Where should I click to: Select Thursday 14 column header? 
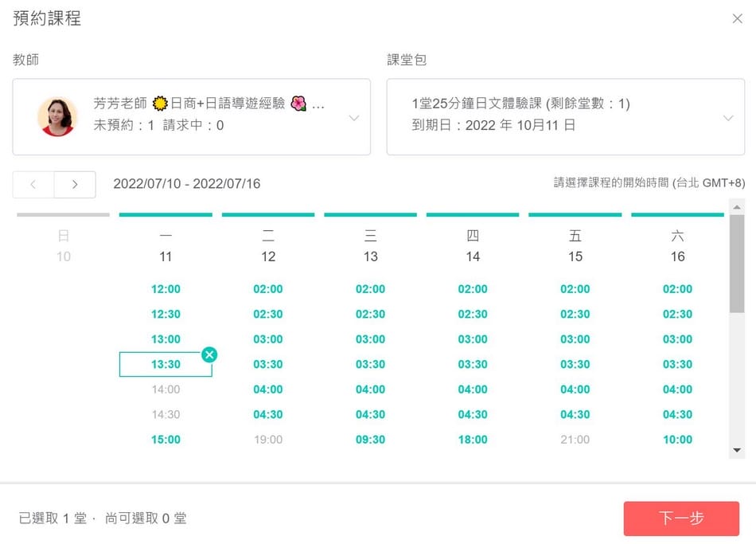pos(473,245)
